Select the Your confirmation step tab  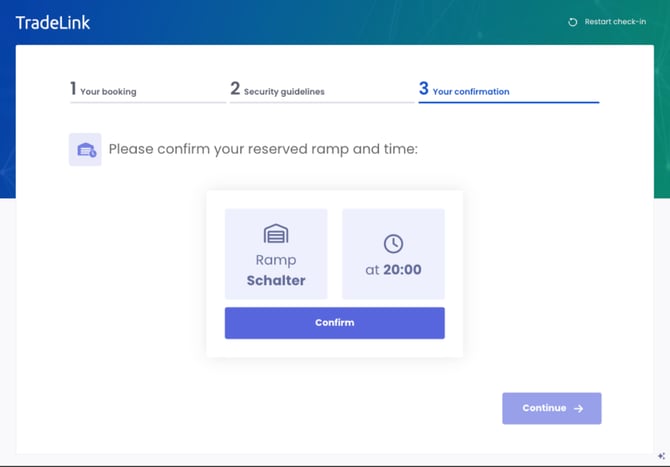pyautogui.click(x=470, y=91)
